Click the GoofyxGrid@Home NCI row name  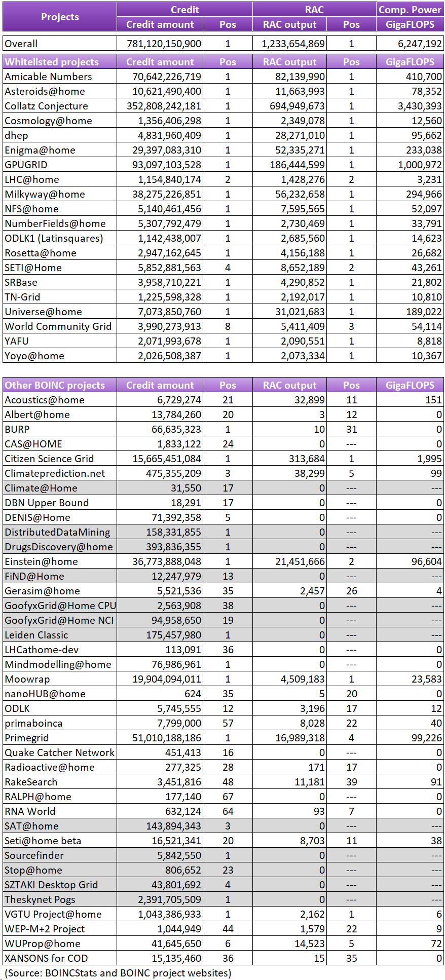click(59, 620)
